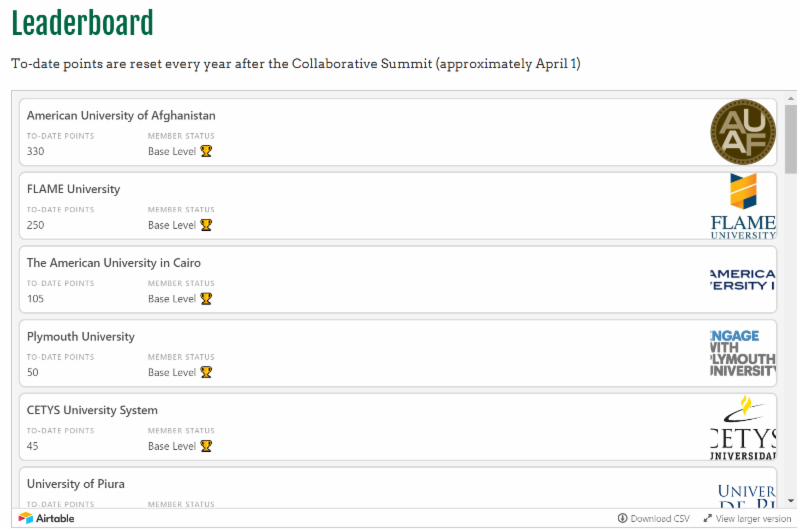
Task: Click the University of Piura logo
Action: click(x=746, y=492)
